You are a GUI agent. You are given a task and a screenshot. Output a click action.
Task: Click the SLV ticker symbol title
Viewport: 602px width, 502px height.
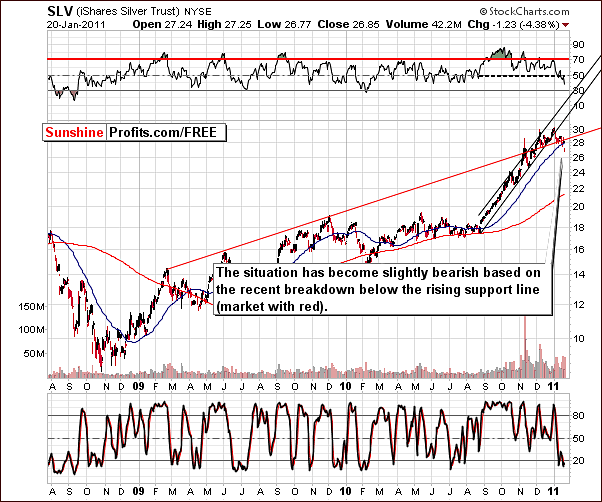tap(60, 11)
